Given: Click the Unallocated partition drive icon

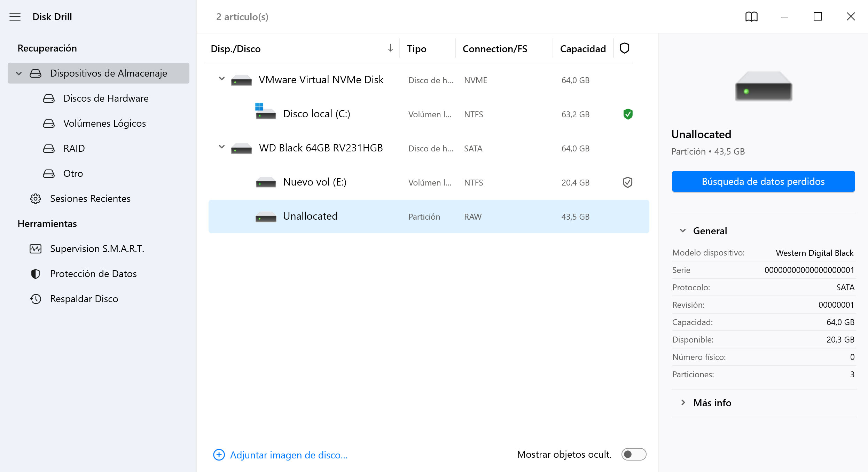Looking at the screenshot, I should click(266, 217).
